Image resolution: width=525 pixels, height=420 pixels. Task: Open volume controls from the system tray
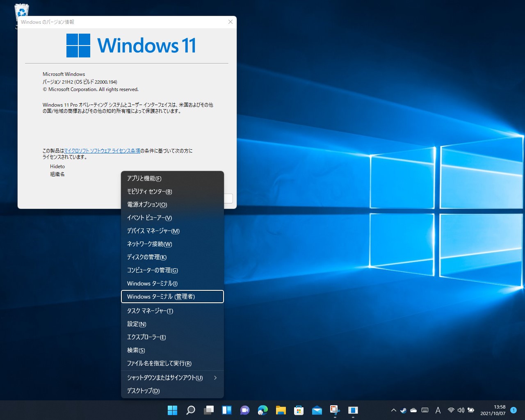461,410
